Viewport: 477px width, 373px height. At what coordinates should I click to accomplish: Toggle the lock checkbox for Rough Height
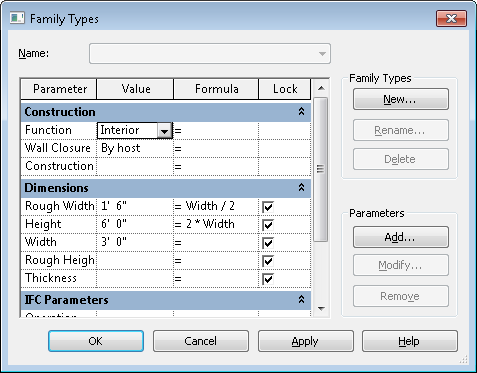pos(268,261)
